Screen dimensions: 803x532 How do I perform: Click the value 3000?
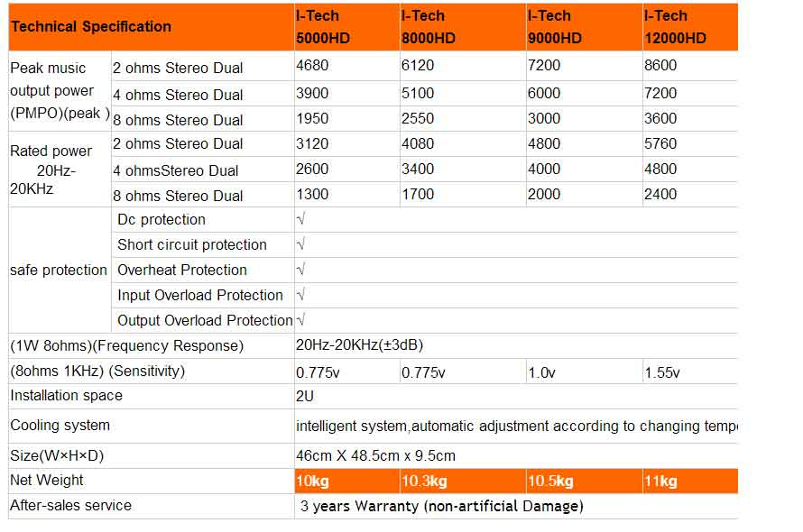544,118
